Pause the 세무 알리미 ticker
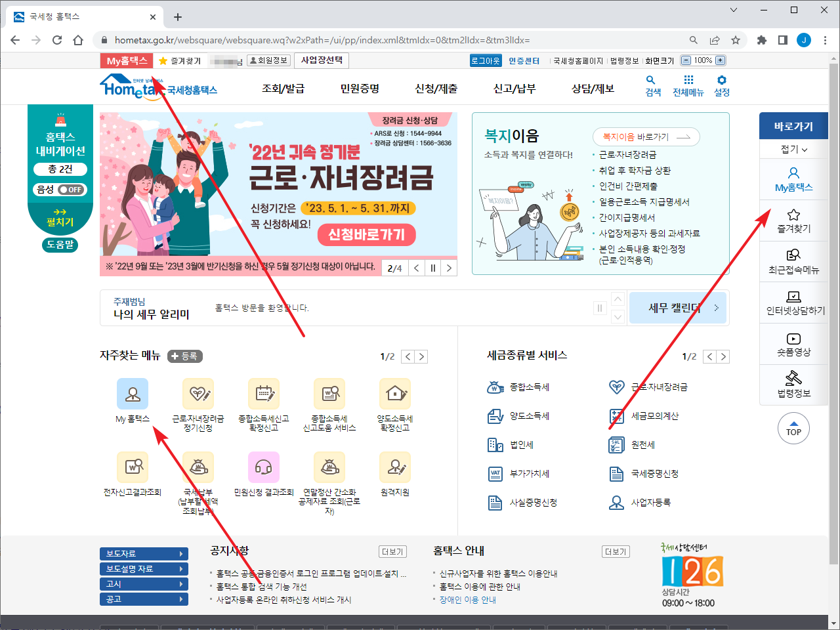 (x=599, y=308)
